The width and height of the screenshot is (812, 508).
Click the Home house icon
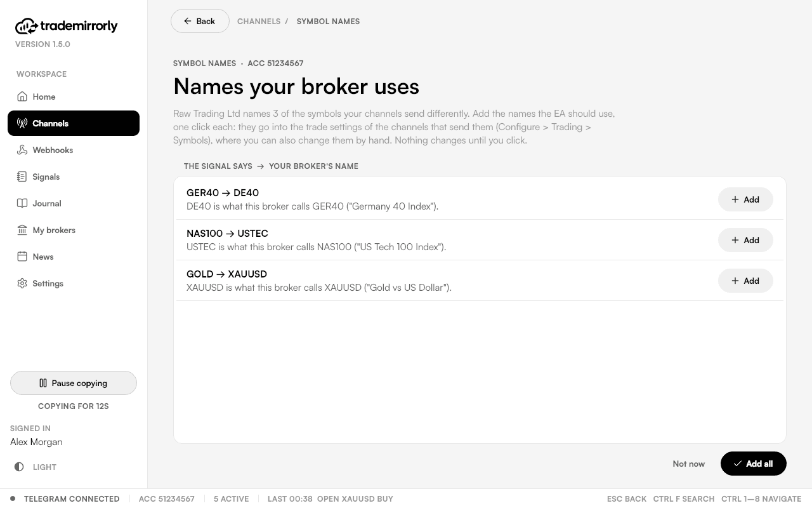point(22,97)
